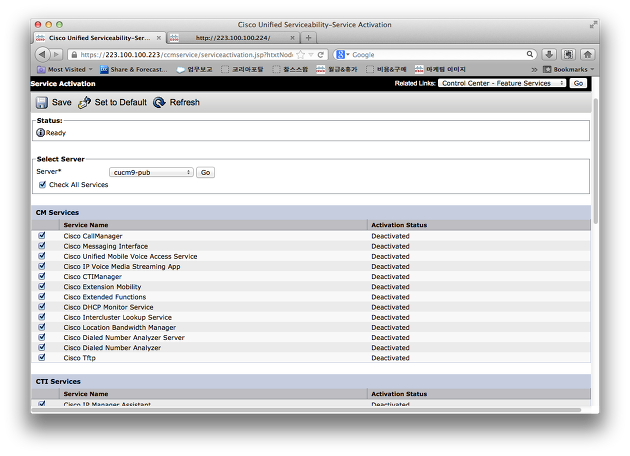This screenshot has height=456, width=630.
Task: Click Refresh text in toolbar
Action: tap(184, 102)
